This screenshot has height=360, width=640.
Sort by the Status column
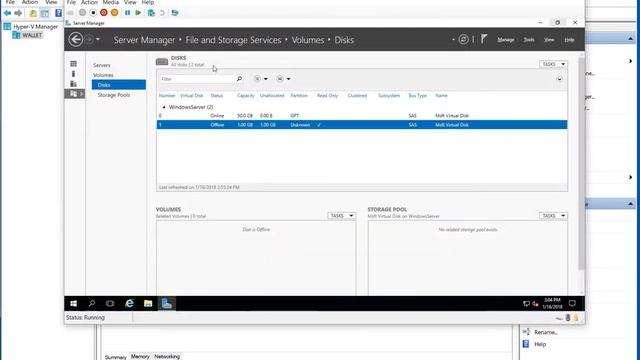217,96
